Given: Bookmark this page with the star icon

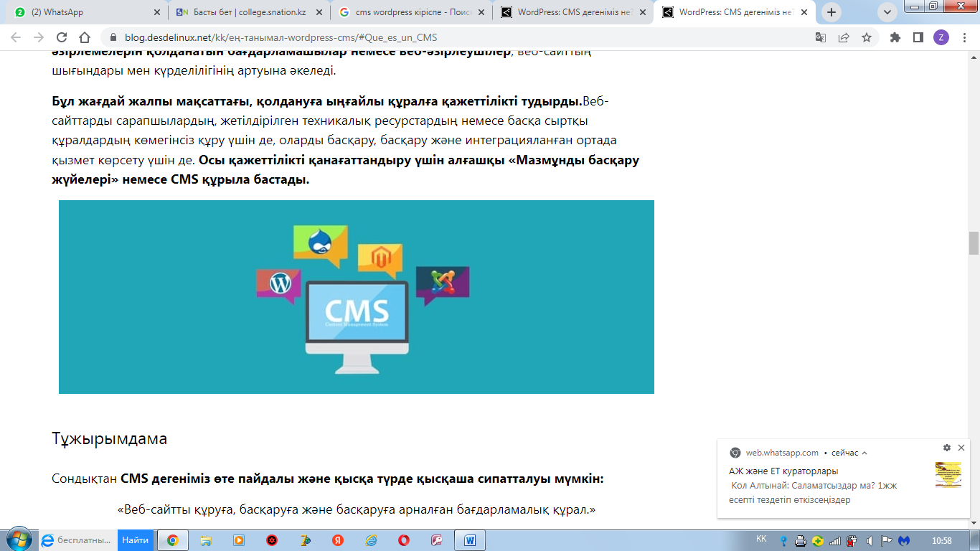Looking at the screenshot, I should [x=867, y=38].
